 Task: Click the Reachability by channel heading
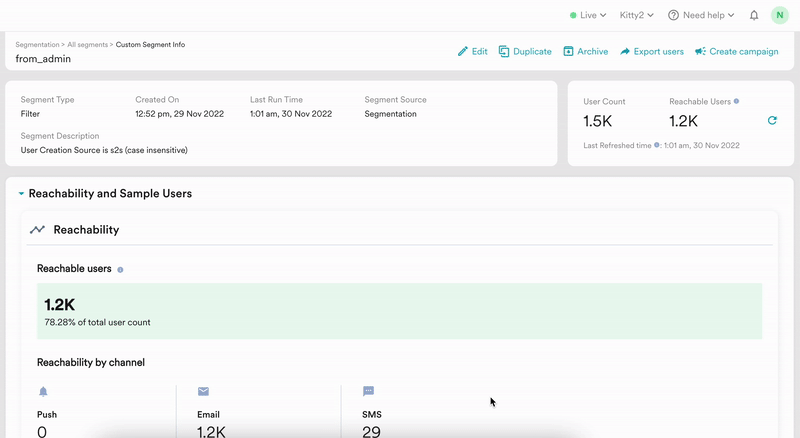point(91,362)
